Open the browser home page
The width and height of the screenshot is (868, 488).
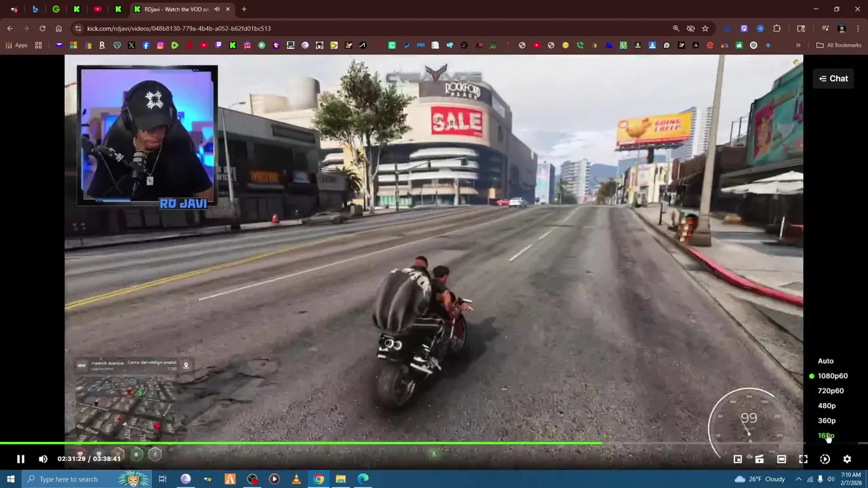[x=58, y=28]
